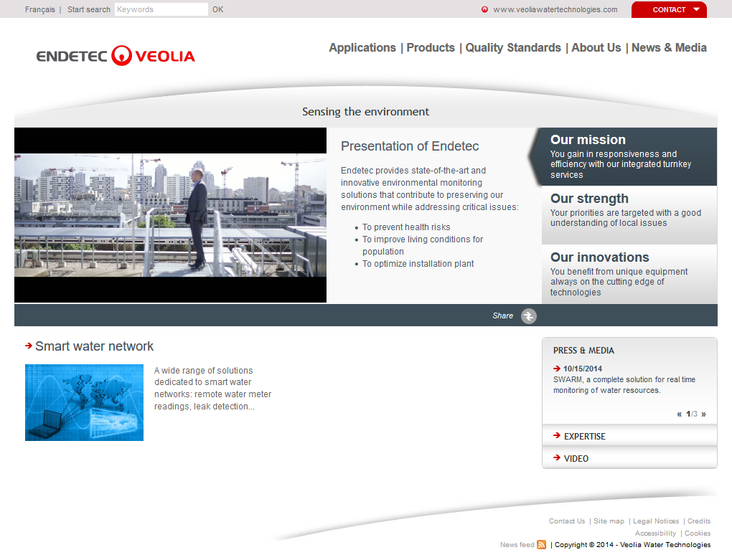The height and width of the screenshot is (560, 732).
Task: Click the red arrow next to EXPERTISE
Action: tap(556, 435)
